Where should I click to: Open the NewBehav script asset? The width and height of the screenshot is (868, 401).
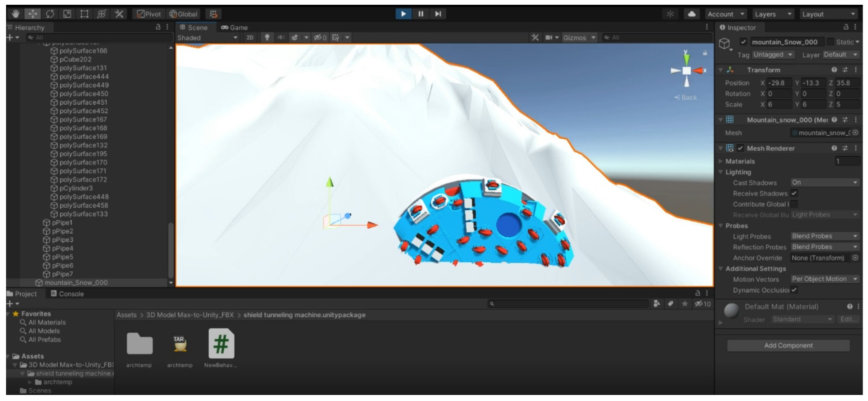point(221,344)
